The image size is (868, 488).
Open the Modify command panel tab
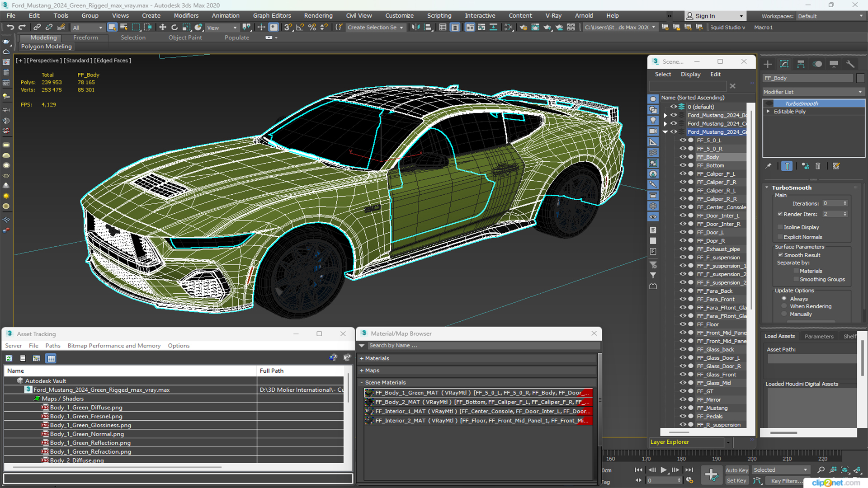coord(784,64)
